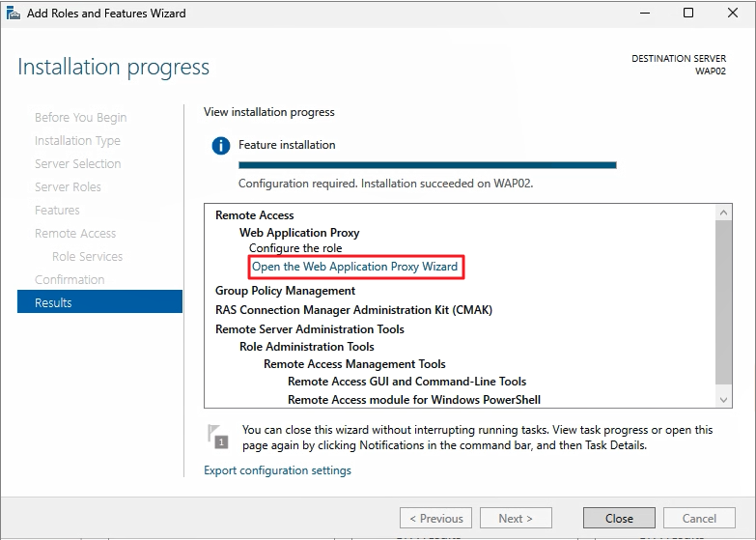Click the WAP02 destination server name
756x540 pixels.
coord(711,71)
